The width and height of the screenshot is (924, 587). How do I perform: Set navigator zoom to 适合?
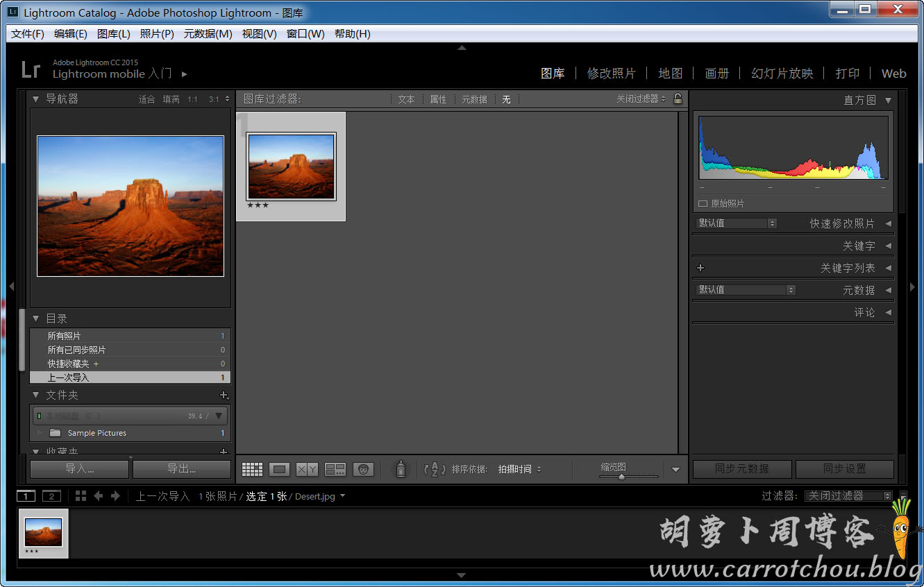[146, 99]
